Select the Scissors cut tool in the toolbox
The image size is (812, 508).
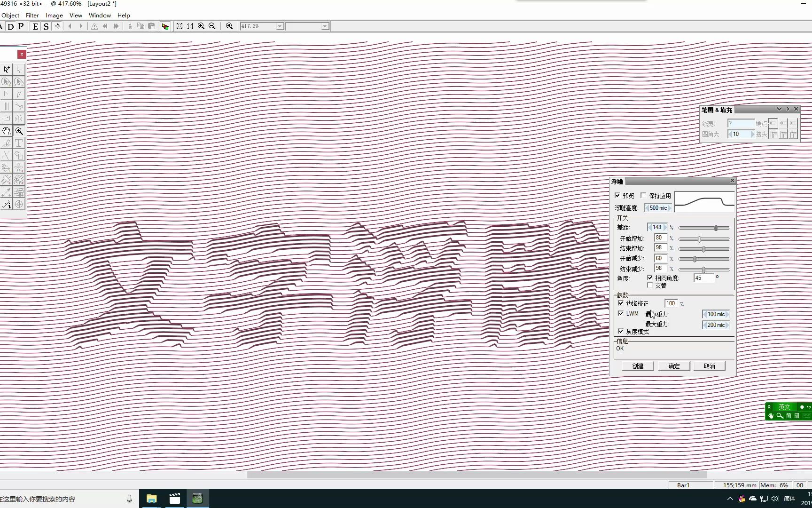(x=19, y=106)
